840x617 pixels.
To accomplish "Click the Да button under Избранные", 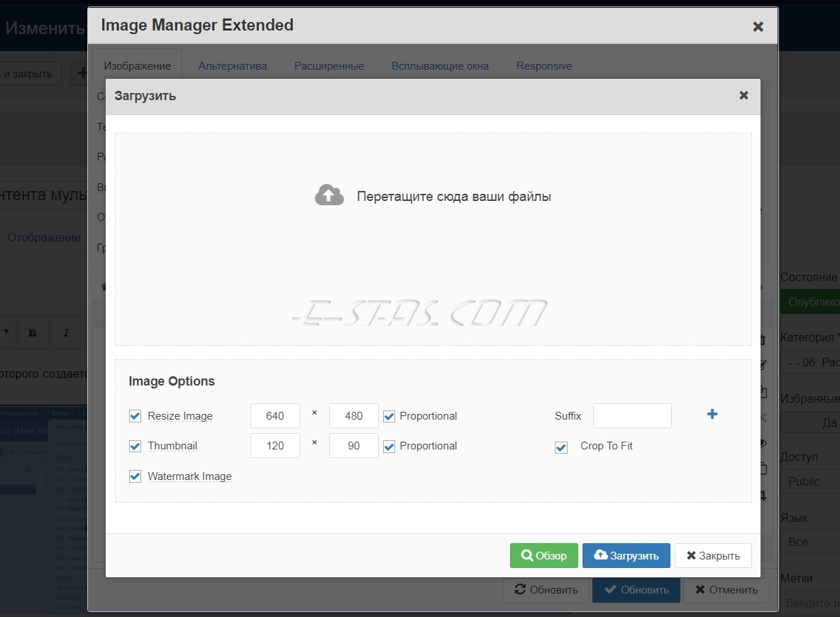I will 810,423.
